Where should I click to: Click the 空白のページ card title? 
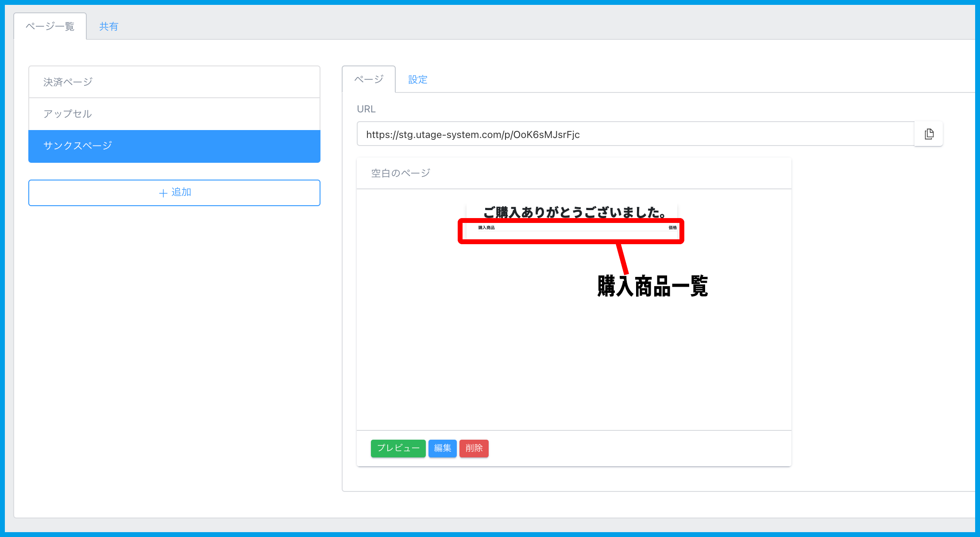401,173
